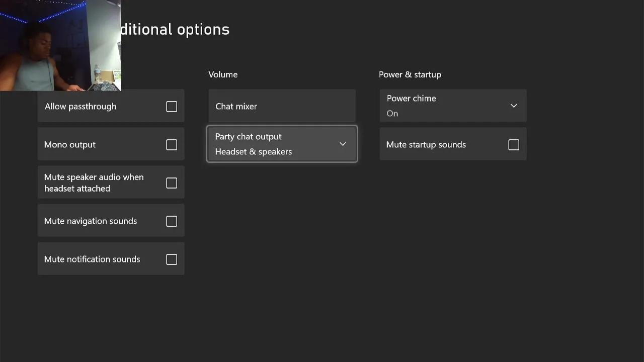This screenshot has height=362, width=644.
Task: Click the Party chat output chevron arrow
Action: 343,144
